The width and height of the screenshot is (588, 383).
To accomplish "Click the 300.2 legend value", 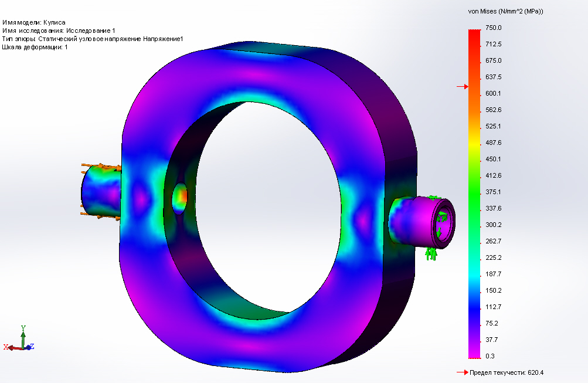I will point(493,225).
